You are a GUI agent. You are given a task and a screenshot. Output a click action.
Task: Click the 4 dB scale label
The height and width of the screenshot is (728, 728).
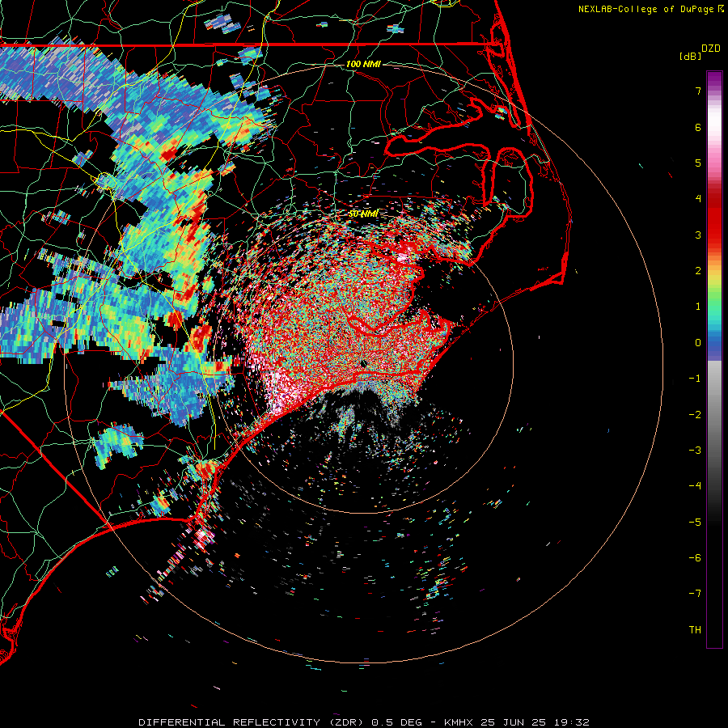click(x=698, y=199)
